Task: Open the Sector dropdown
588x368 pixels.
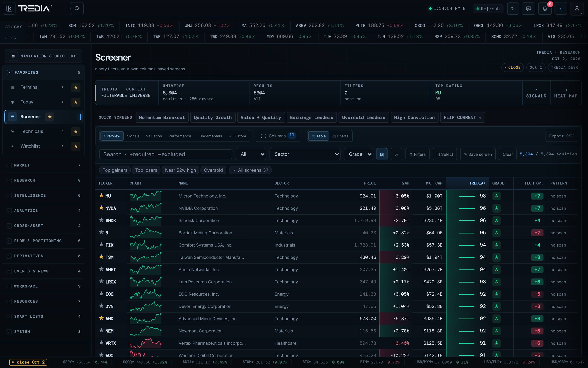Action: [305, 154]
